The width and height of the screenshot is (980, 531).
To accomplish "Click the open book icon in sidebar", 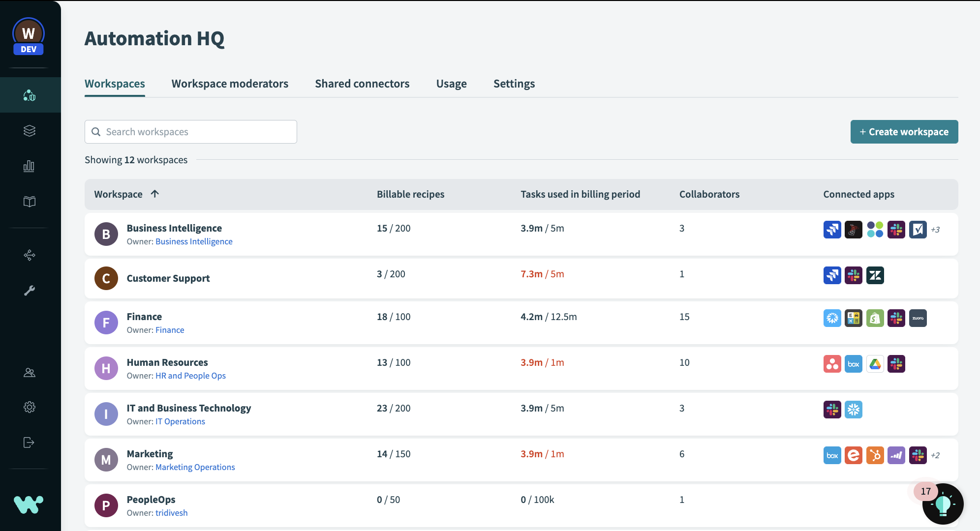I will [30, 202].
